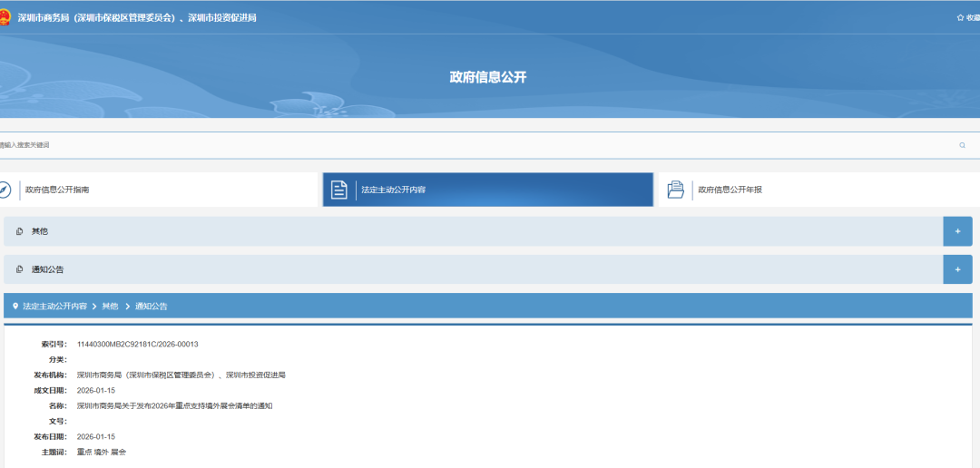Click the 其他 category row label

pyautogui.click(x=40, y=231)
